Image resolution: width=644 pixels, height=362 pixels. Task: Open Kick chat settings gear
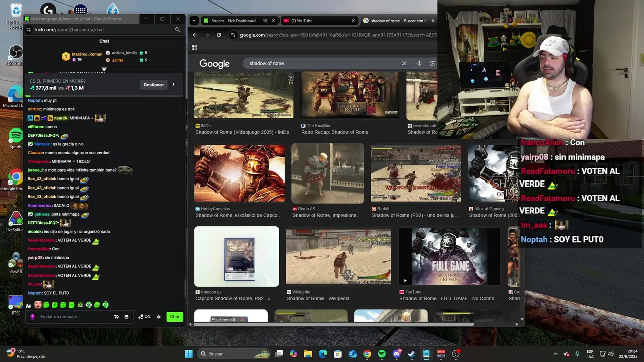[x=159, y=317]
